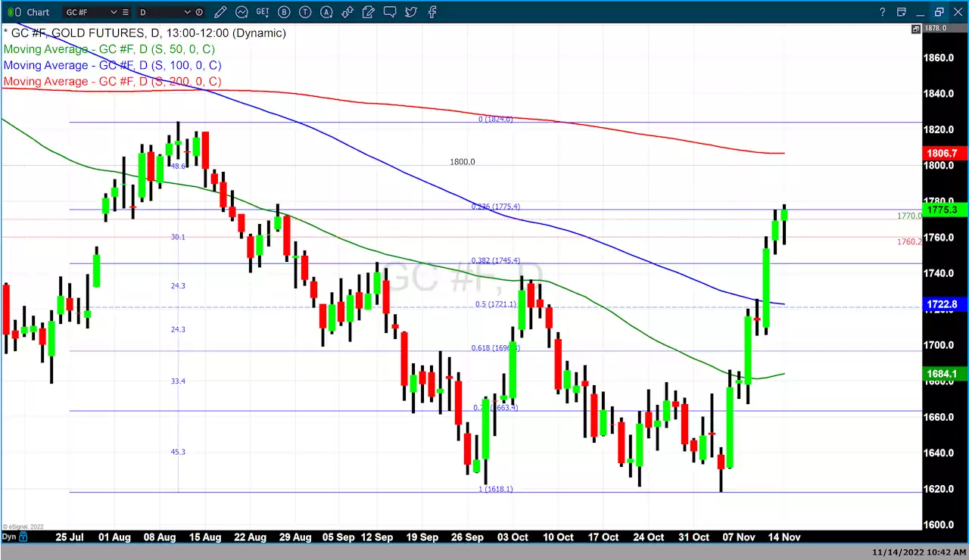Open the D interval dropdown
The image size is (969, 560).
coord(189,12)
